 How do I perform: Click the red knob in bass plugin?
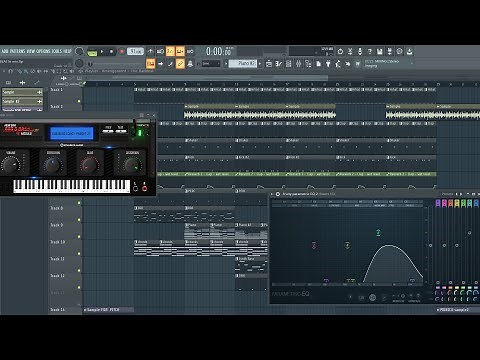pos(89,164)
